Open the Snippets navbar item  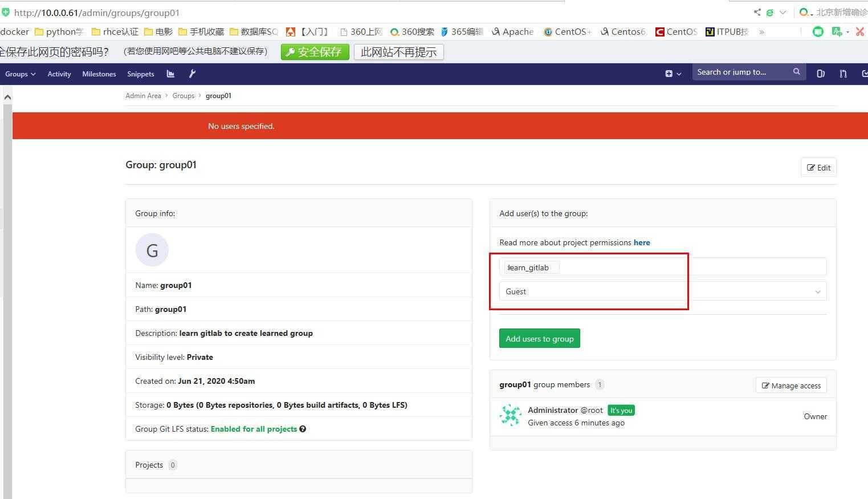click(x=141, y=74)
